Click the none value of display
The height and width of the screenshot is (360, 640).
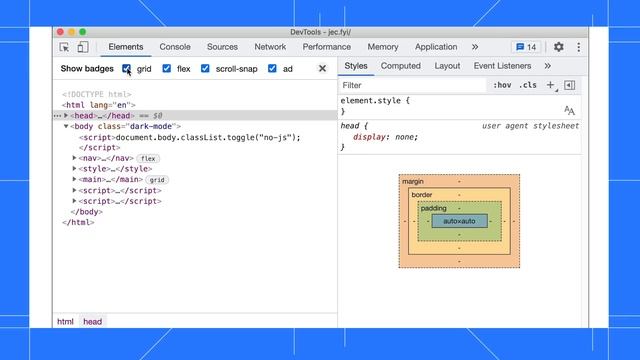click(404, 137)
